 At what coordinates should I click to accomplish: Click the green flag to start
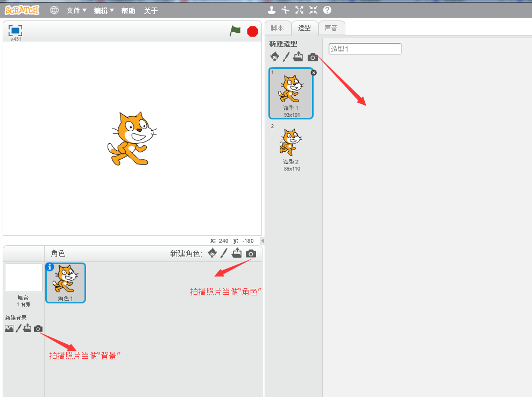(x=235, y=31)
